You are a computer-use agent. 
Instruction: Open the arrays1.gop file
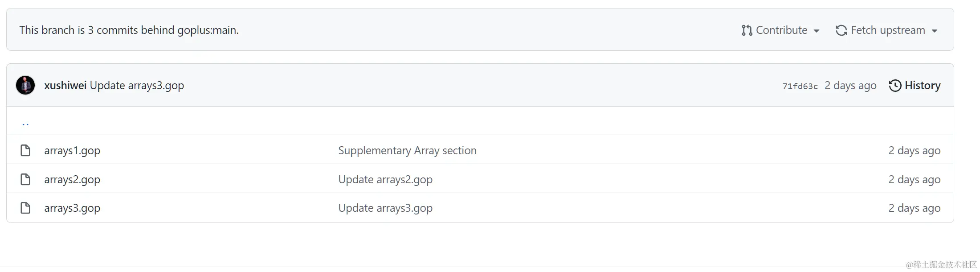click(x=72, y=151)
